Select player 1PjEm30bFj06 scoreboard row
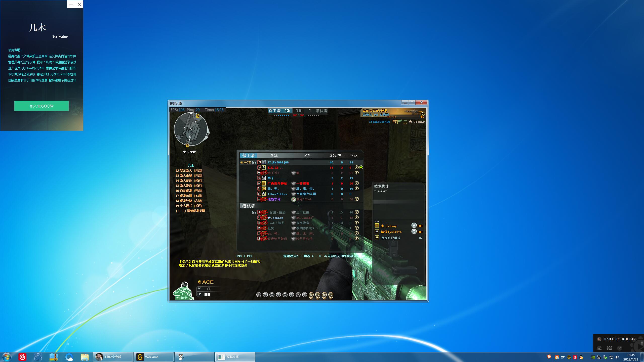 (301, 162)
